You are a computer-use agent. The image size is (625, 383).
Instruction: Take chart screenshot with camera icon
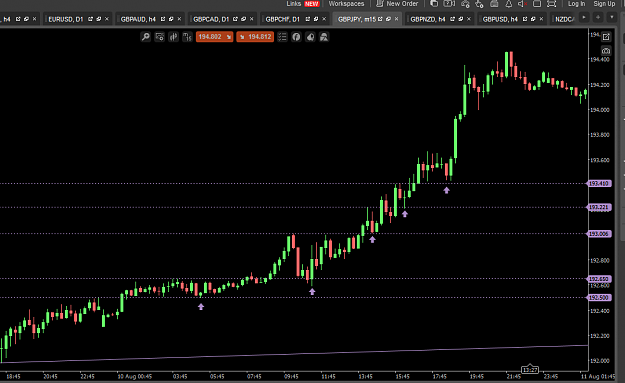[606, 51]
